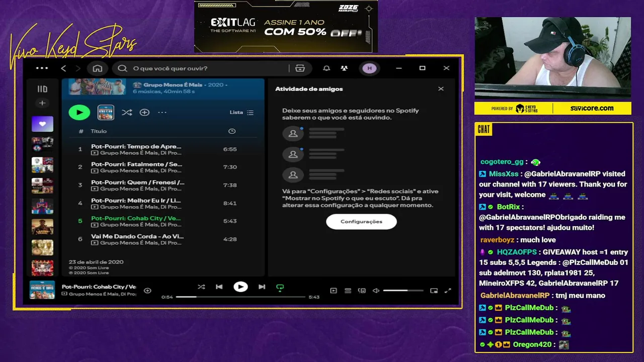Click the plus button to create a playlist
Viewport: 644px width, 362px height.
coord(42,103)
